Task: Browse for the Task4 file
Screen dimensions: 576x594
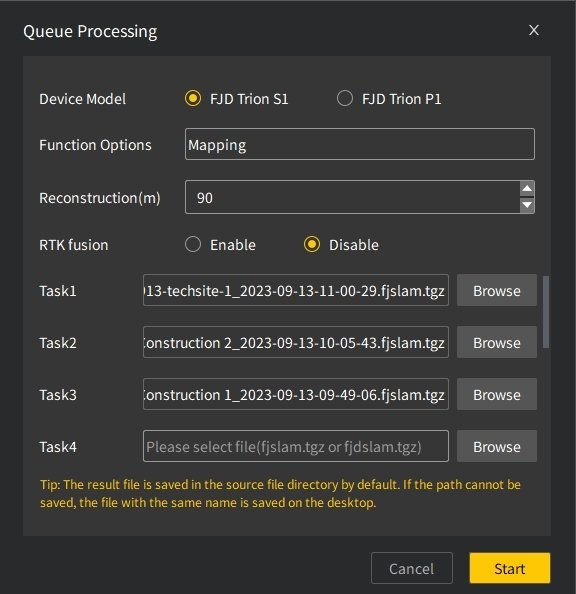Action: (497, 446)
